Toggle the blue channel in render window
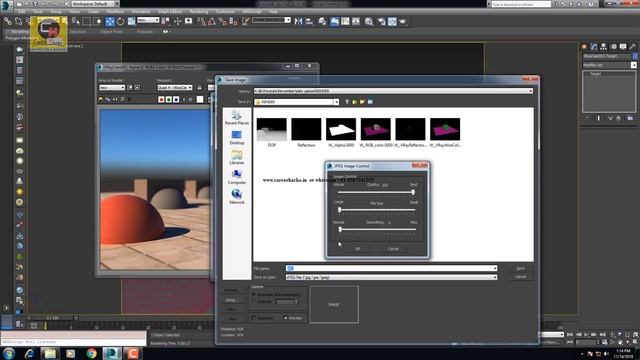The width and height of the screenshot is (640, 360). [176, 99]
